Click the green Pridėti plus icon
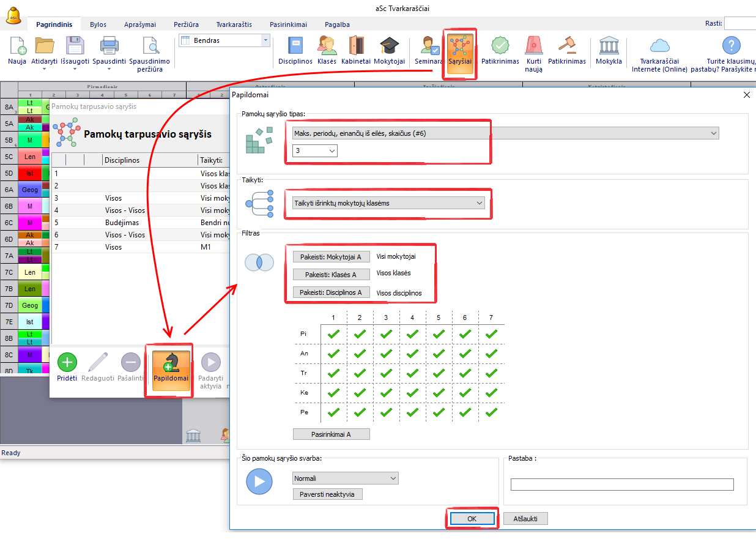This screenshot has height=550, width=756. point(67,363)
